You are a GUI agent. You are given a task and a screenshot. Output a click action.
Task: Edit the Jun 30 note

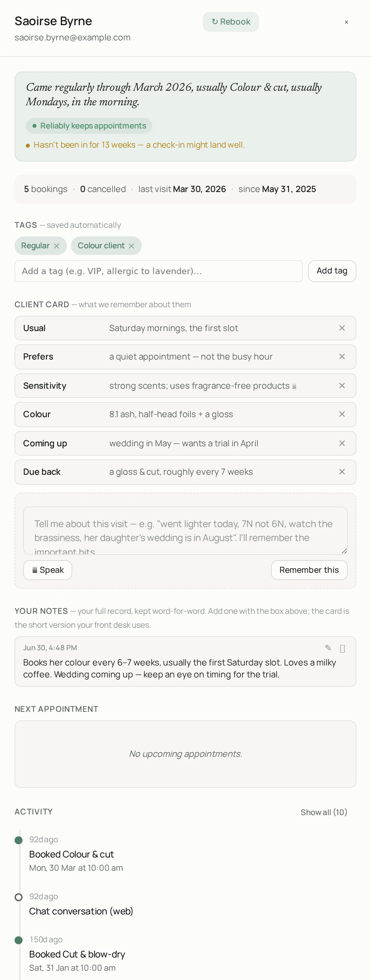point(328,648)
